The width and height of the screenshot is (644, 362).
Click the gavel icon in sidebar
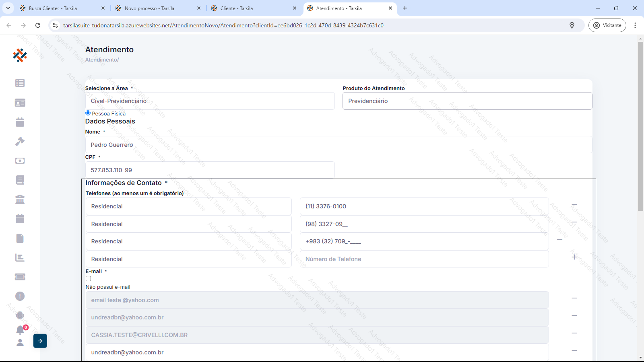20,142
